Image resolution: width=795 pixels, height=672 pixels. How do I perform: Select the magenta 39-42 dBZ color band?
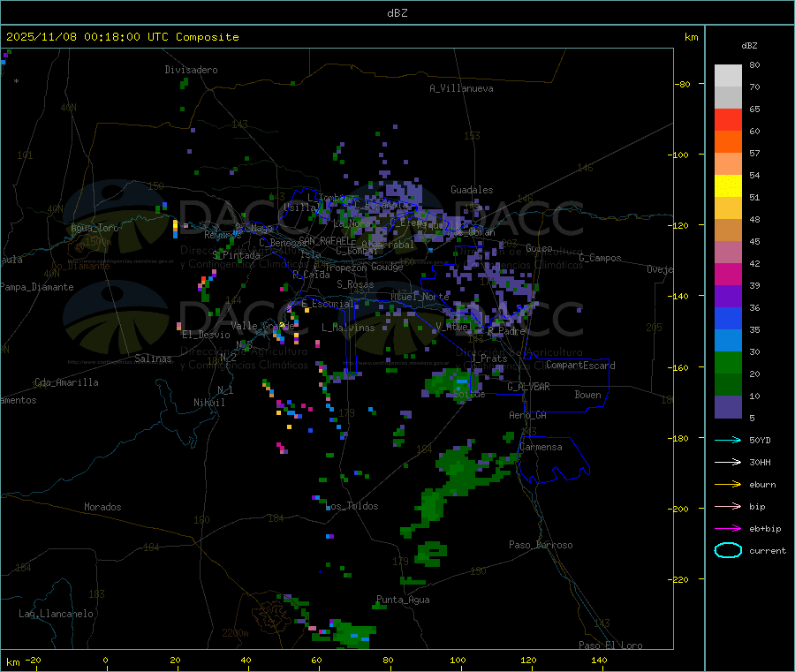(x=728, y=274)
